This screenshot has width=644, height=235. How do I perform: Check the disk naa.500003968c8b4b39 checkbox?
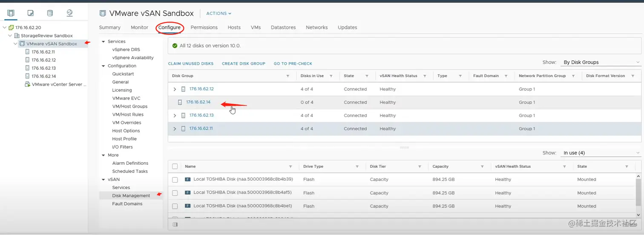(175, 180)
